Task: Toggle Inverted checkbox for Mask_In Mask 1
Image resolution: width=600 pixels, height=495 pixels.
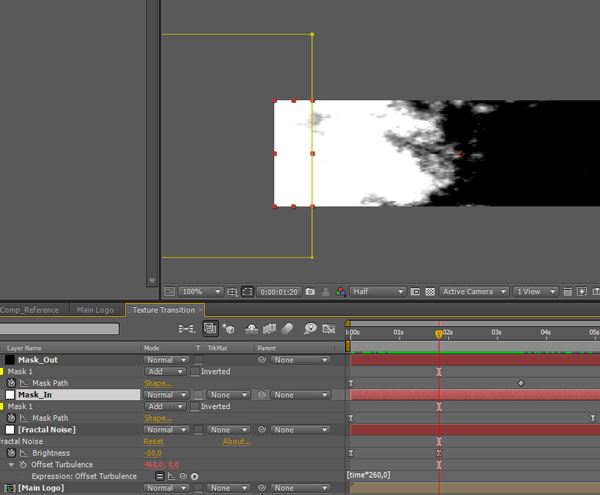Action: tap(196, 407)
